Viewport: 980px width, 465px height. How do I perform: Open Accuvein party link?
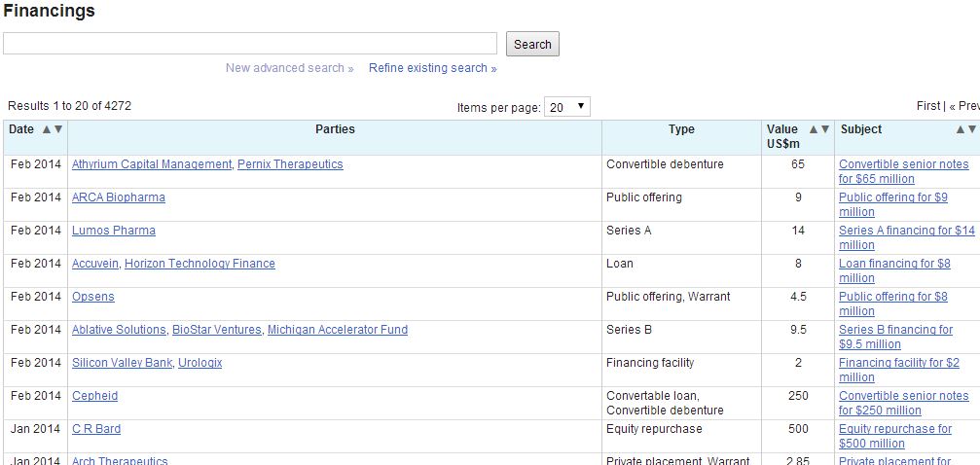click(x=95, y=264)
